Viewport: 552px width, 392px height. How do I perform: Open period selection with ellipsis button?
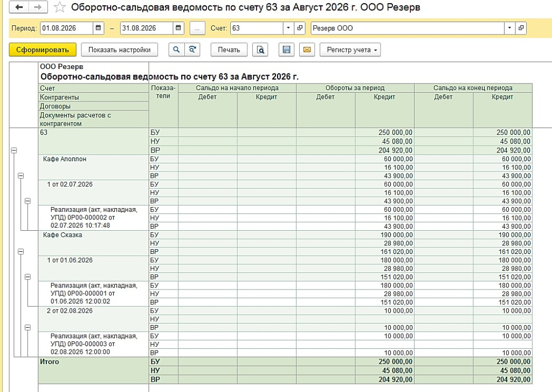[x=197, y=28]
